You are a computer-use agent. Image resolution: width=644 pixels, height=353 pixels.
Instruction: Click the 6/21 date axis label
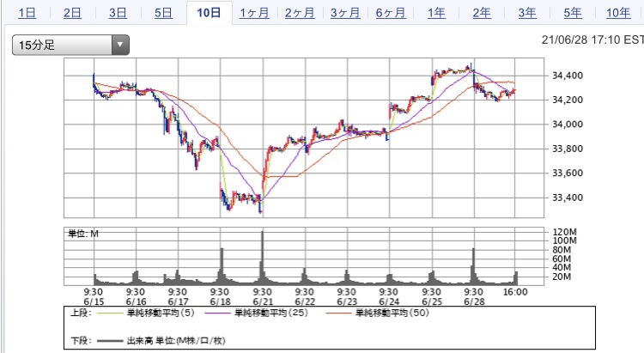[263, 301]
